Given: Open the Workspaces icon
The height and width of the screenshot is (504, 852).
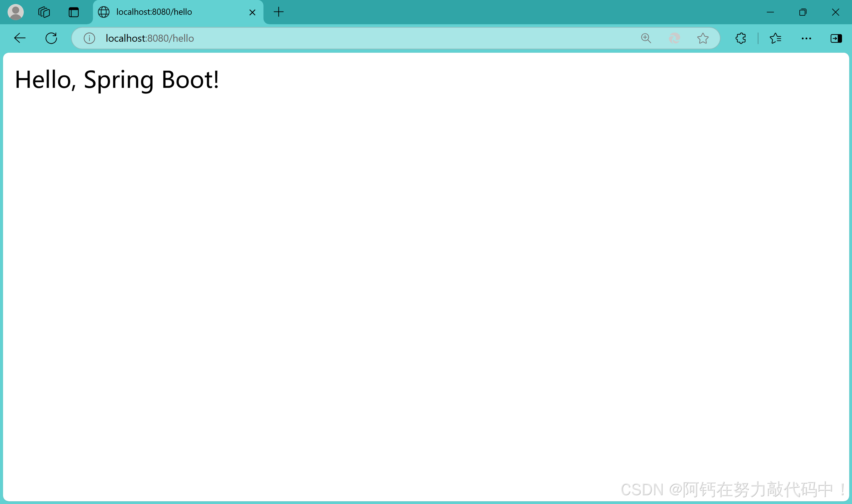Looking at the screenshot, I should click(x=44, y=12).
